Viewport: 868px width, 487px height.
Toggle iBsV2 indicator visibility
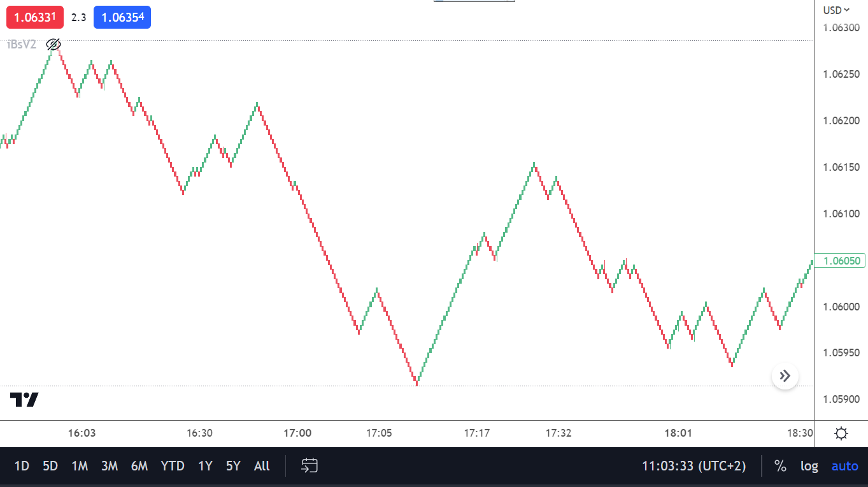point(53,45)
